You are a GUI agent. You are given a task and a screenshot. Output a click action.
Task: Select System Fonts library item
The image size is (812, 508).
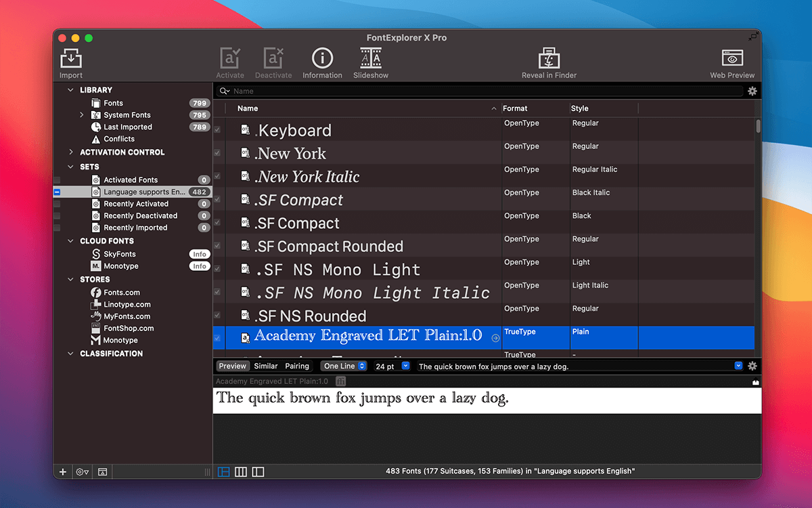[x=127, y=115]
